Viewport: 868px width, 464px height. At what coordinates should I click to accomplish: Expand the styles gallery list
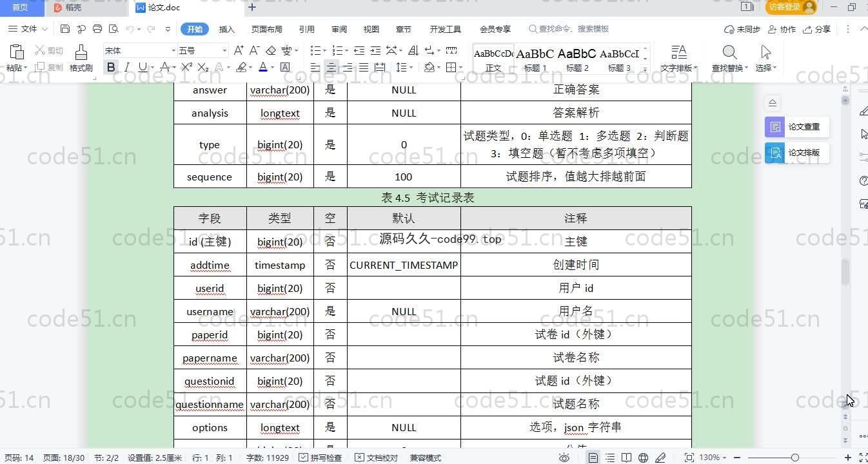pos(646,68)
